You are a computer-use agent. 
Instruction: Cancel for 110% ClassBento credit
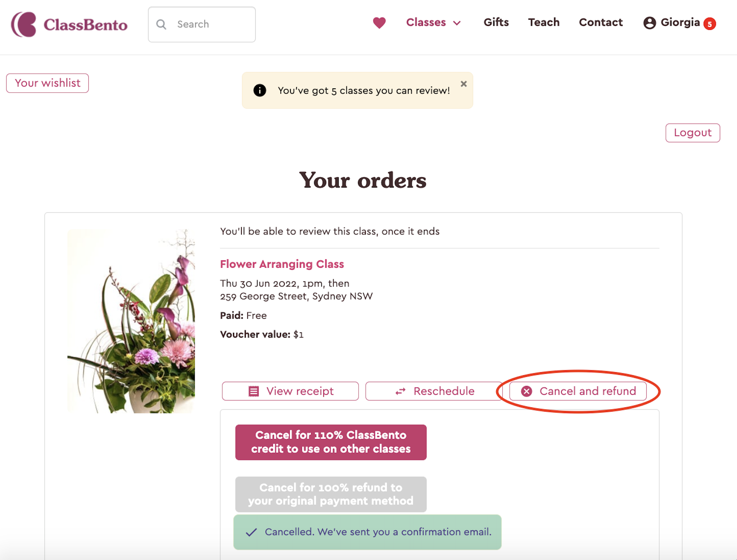[331, 442]
